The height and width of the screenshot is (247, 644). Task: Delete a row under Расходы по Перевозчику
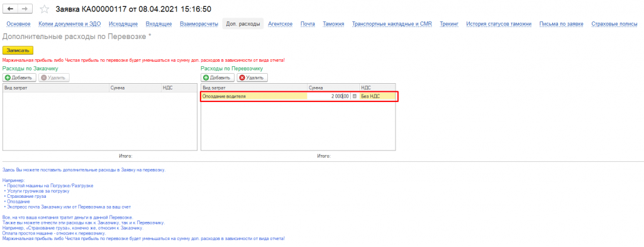(x=252, y=78)
